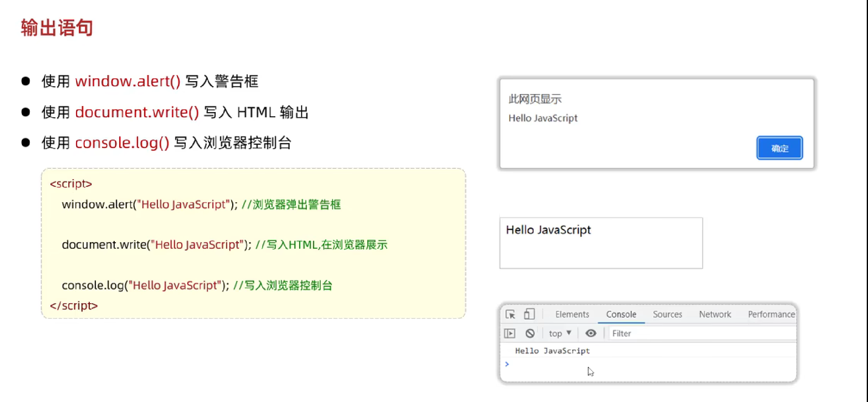Show the console sidebar icon
The image size is (868, 402).
pos(510,334)
